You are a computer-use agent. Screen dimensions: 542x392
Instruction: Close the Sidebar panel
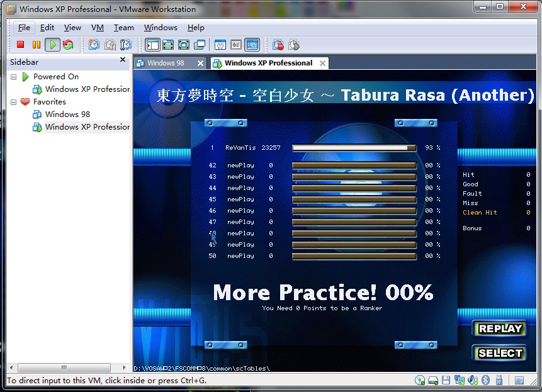click(122, 59)
